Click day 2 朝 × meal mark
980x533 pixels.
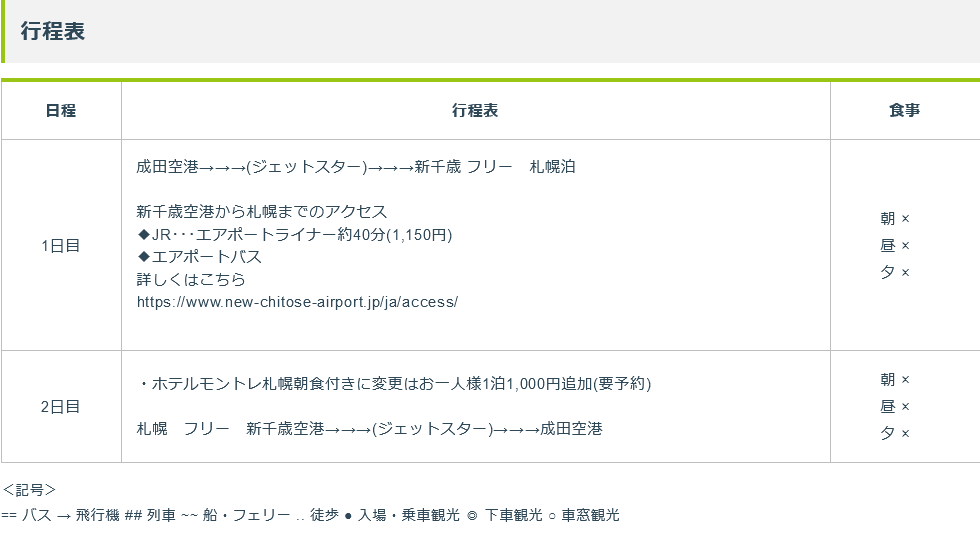tap(895, 380)
